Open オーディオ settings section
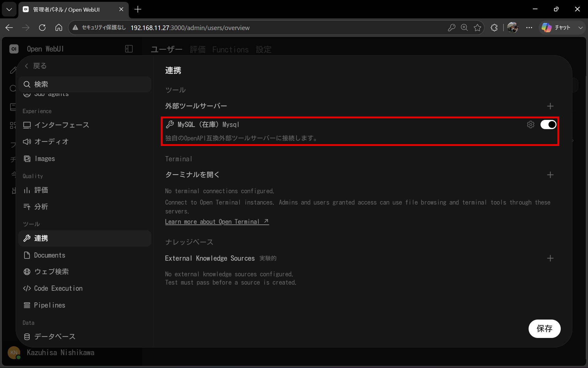588x368 pixels. click(x=85, y=142)
